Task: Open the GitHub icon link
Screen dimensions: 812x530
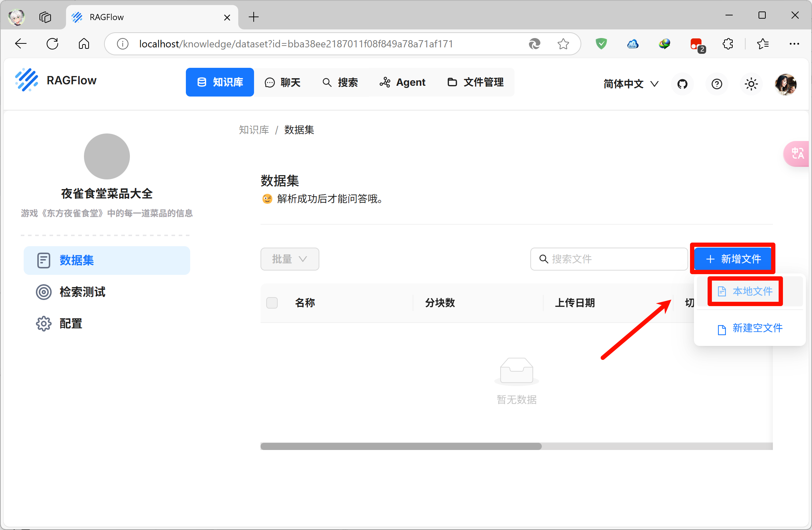Action: point(682,84)
